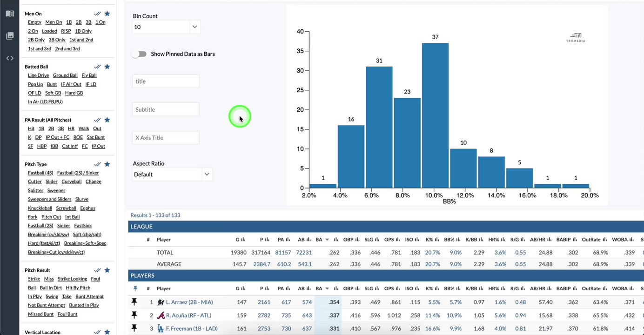This screenshot has width=644, height=335.
Task: Click double-check icon for Men On filter
Action: pos(97,13)
